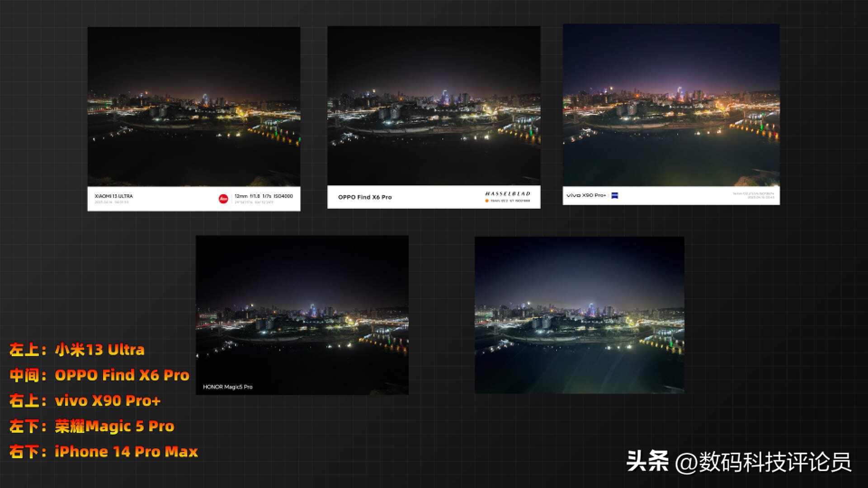This screenshot has width=868, height=488.
Task: Open the Xiaomi 13 Ultra night photo
Action: point(193,106)
